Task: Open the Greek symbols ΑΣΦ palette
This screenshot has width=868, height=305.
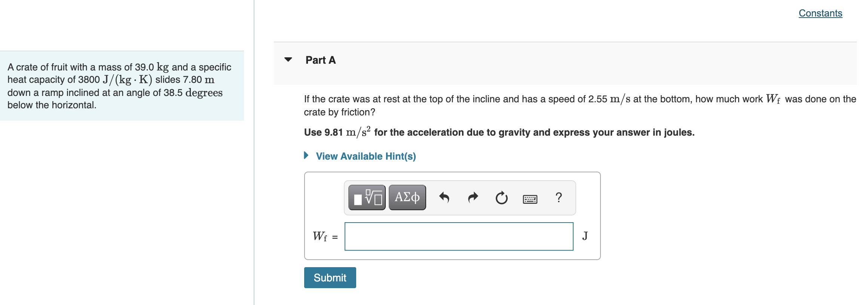Action: pos(407,197)
